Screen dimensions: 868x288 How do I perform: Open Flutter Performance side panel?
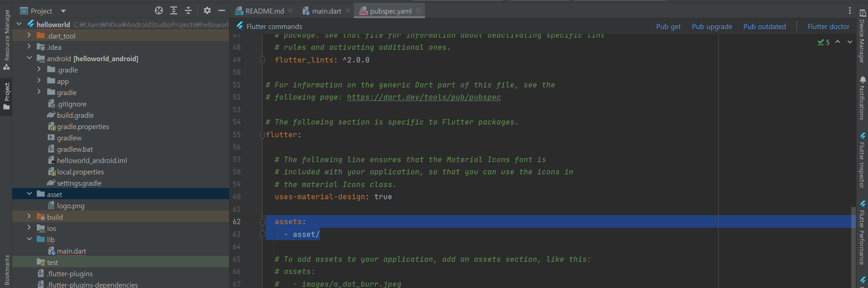point(862,233)
